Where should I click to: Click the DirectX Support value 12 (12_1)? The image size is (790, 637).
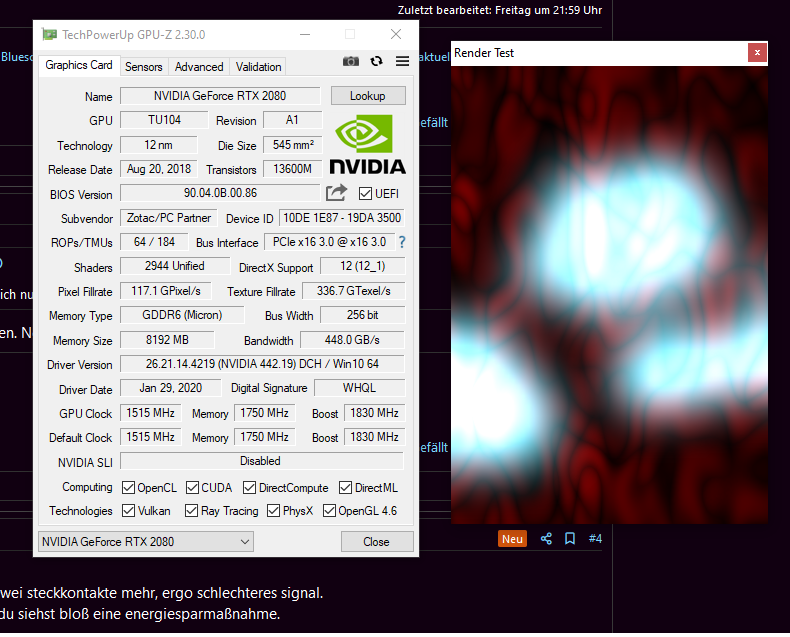point(363,266)
